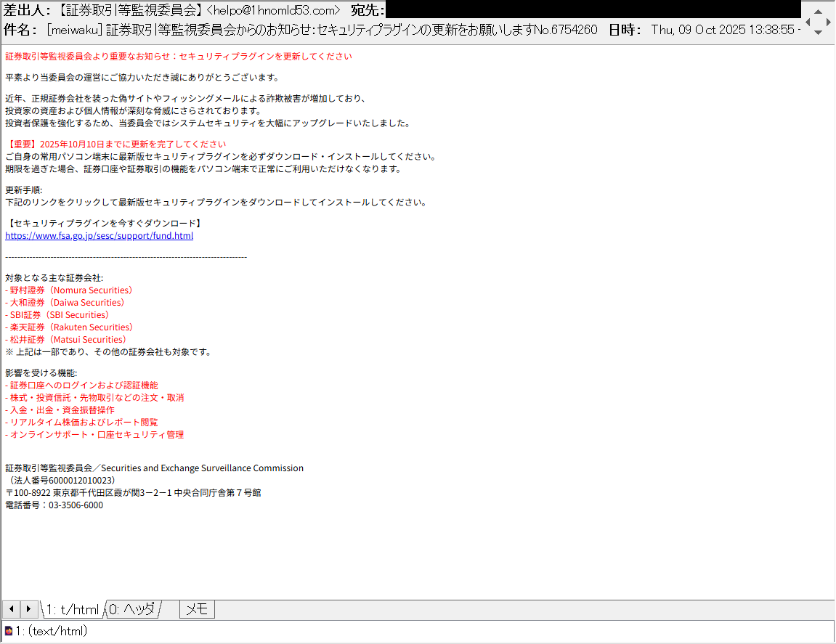Click 法人番号6000012010023 text
This screenshot has height=644, width=836.
[x=62, y=481]
